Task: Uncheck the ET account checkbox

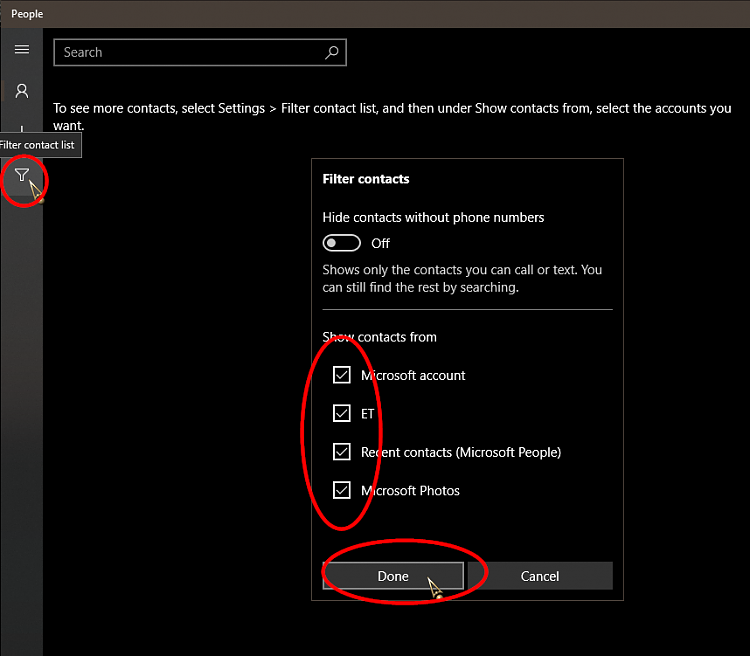Action: point(342,413)
